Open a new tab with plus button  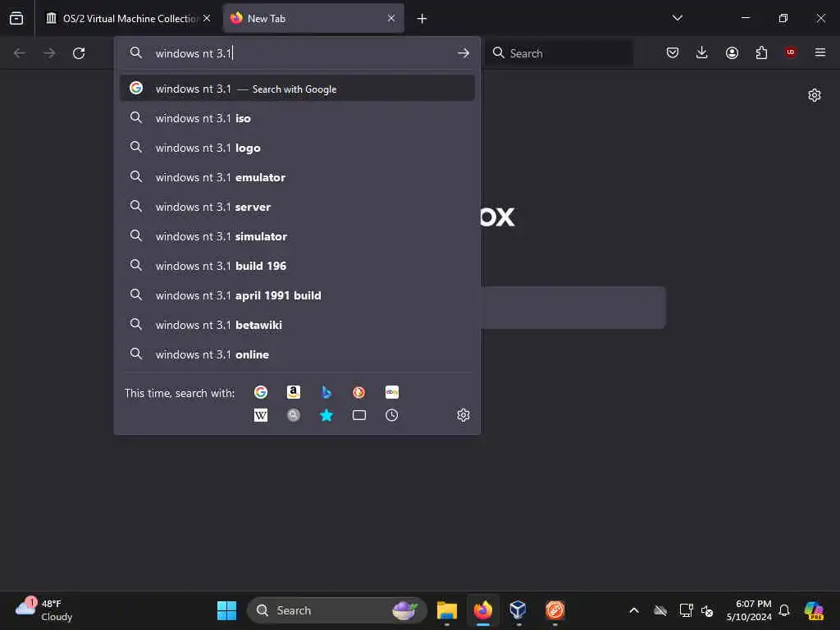click(422, 19)
